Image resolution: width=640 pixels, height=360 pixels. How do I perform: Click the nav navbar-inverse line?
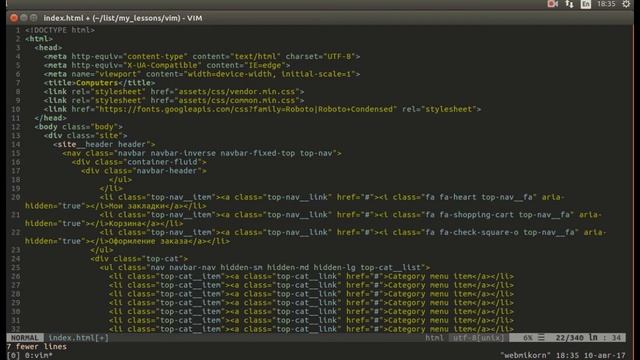(x=202, y=153)
